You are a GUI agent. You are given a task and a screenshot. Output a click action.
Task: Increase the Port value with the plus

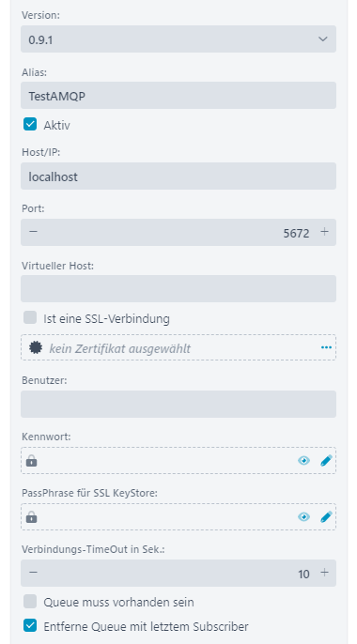[x=324, y=232]
